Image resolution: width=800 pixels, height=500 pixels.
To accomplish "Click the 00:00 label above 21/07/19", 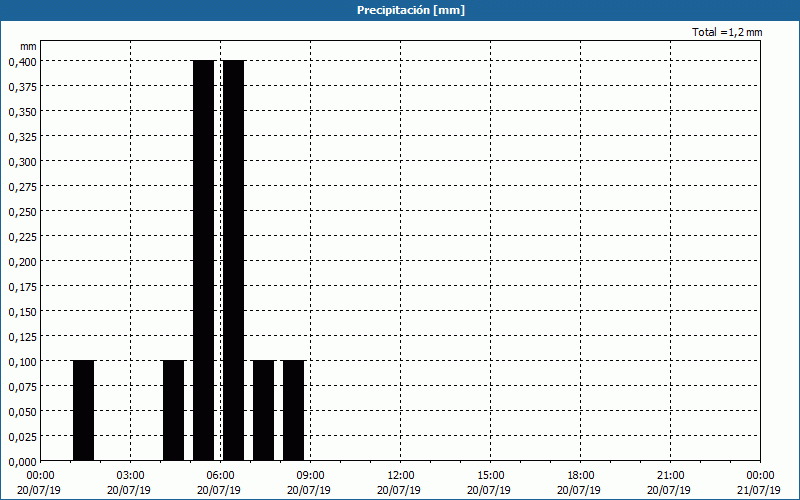I will tap(760, 476).
